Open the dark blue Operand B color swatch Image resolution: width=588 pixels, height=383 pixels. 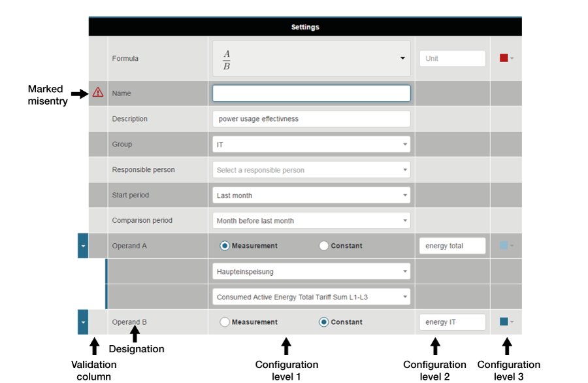(506, 322)
